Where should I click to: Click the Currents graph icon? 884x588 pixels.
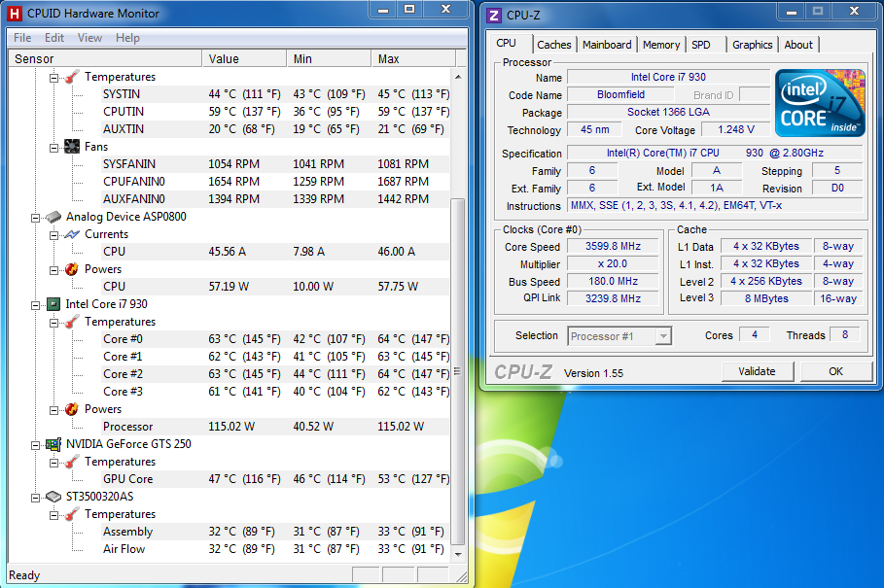click(x=72, y=234)
